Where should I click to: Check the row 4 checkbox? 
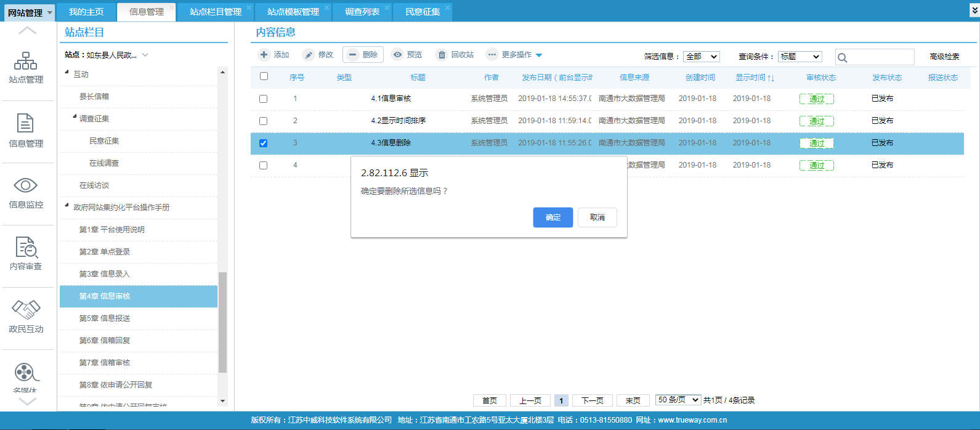tap(263, 166)
